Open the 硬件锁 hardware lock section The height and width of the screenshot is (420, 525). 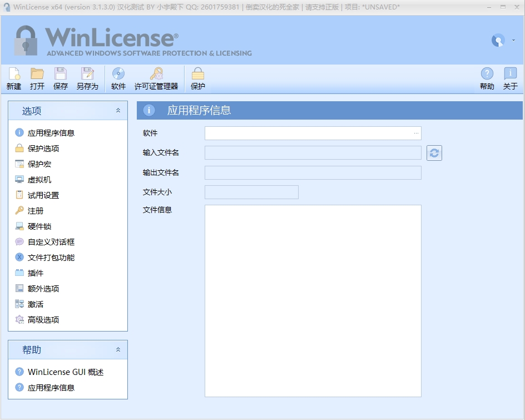coord(33,226)
